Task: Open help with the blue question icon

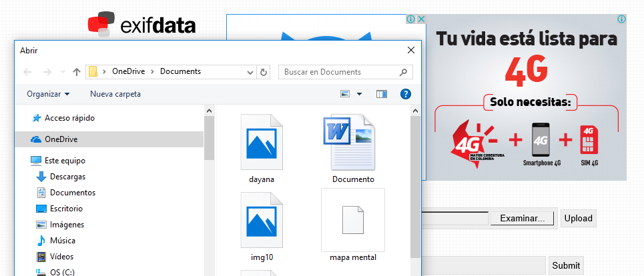Action: (405, 94)
